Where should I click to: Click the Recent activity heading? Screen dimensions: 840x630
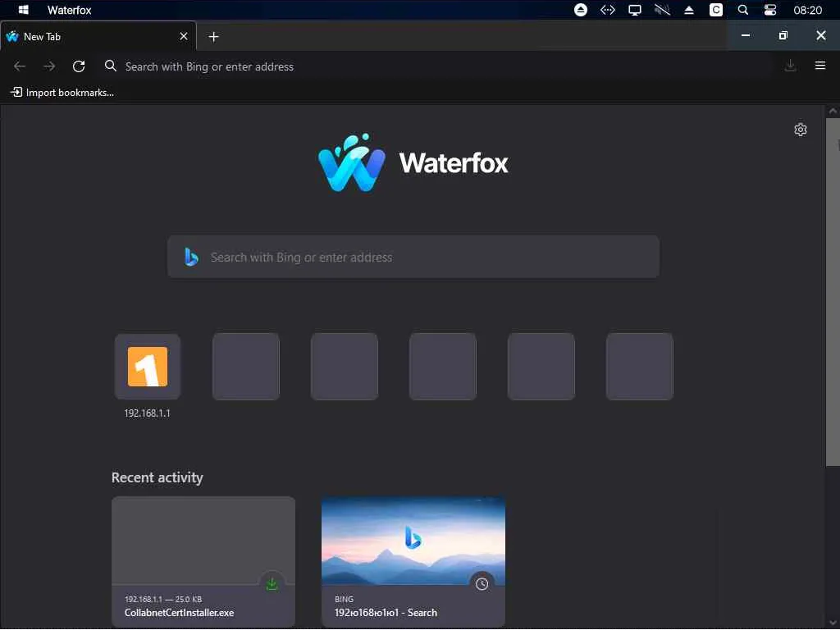coord(157,477)
